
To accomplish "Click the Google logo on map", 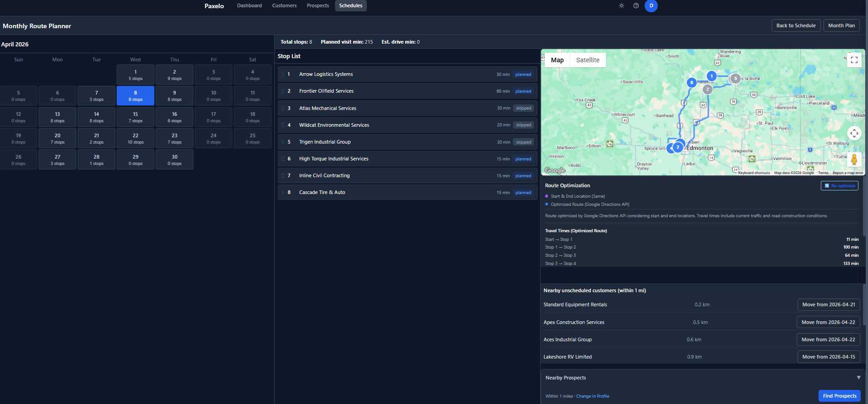I will [555, 170].
